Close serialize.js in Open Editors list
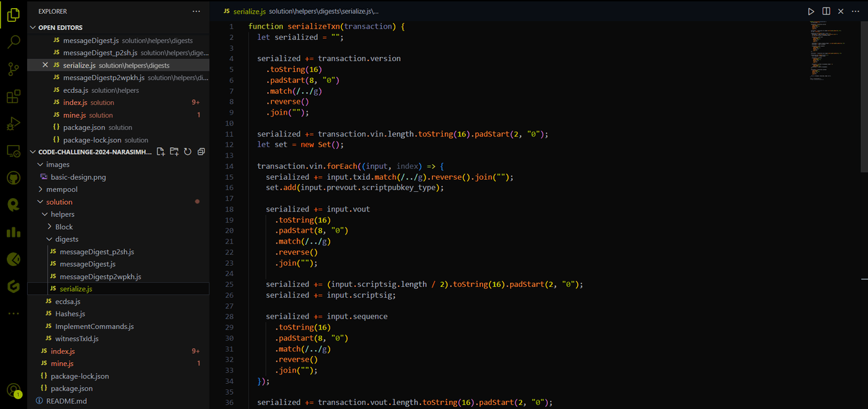 click(45, 65)
